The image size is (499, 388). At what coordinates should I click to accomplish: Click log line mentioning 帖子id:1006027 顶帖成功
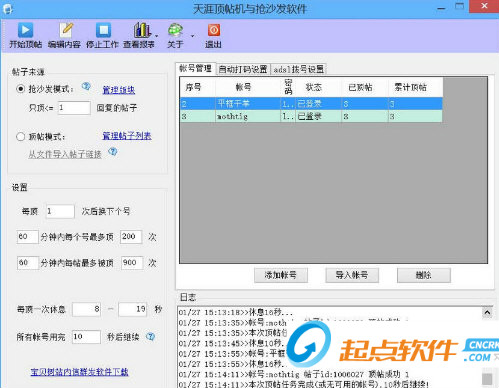coord(294,374)
